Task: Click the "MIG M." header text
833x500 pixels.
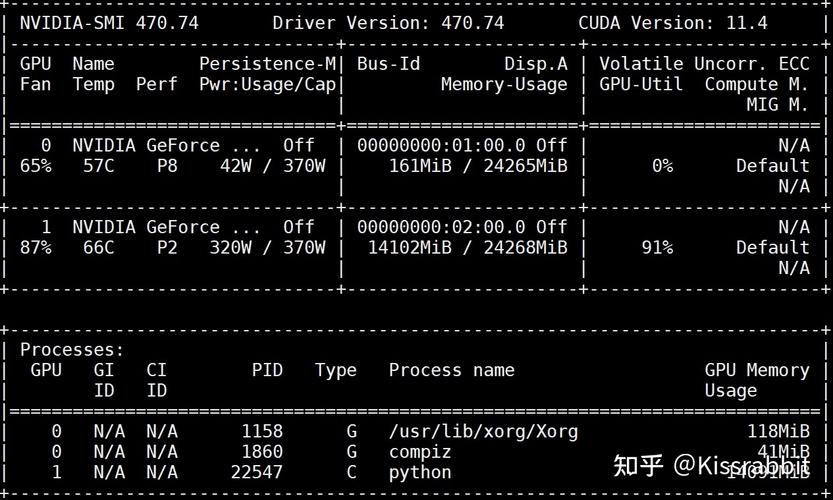Action: pyautogui.click(x=778, y=105)
